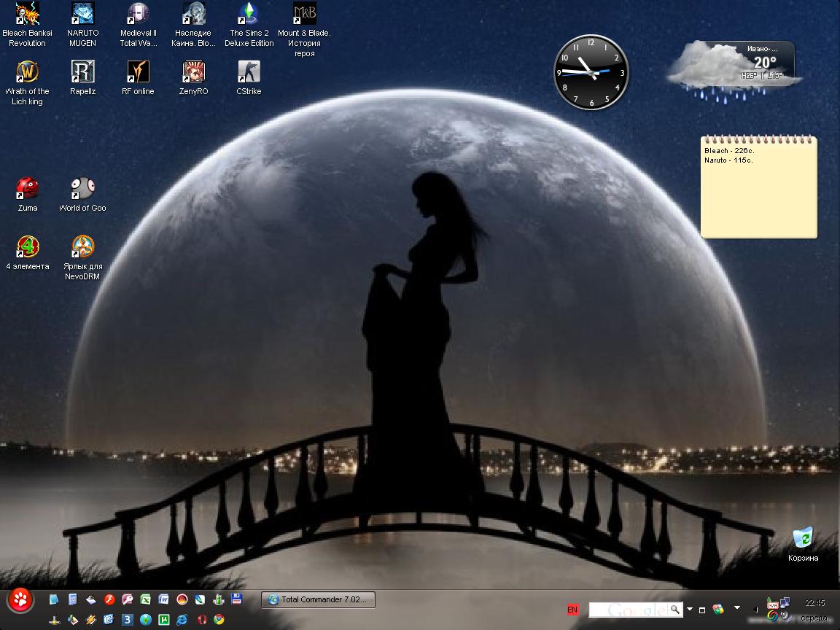Image resolution: width=840 pixels, height=630 pixels.
Task: Switch to Total Commander 7.02 taskbar button
Action: (318, 599)
